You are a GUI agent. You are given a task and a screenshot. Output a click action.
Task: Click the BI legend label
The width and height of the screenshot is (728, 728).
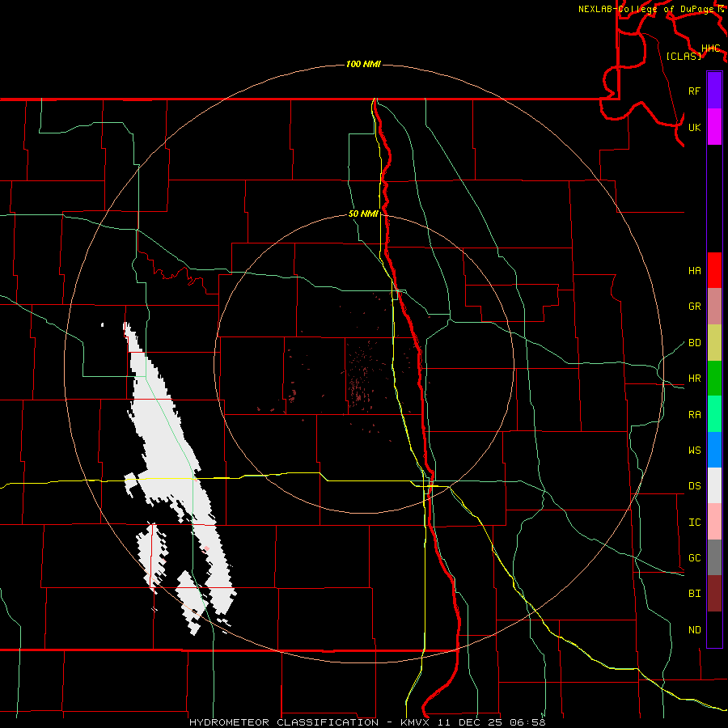pos(695,594)
